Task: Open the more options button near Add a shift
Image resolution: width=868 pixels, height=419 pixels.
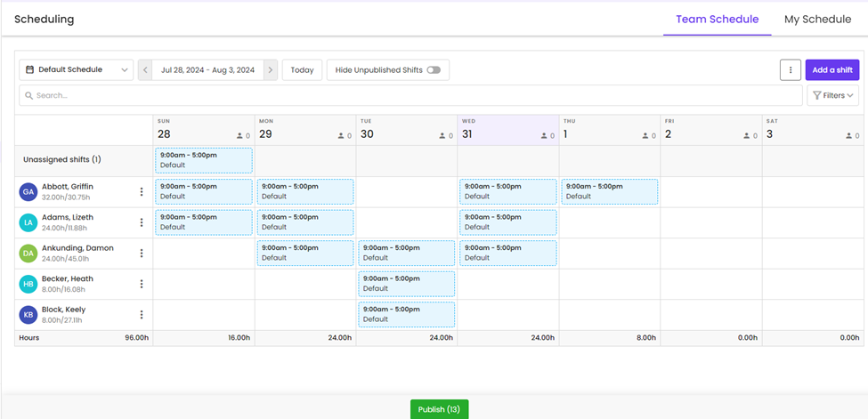Action: tap(790, 70)
